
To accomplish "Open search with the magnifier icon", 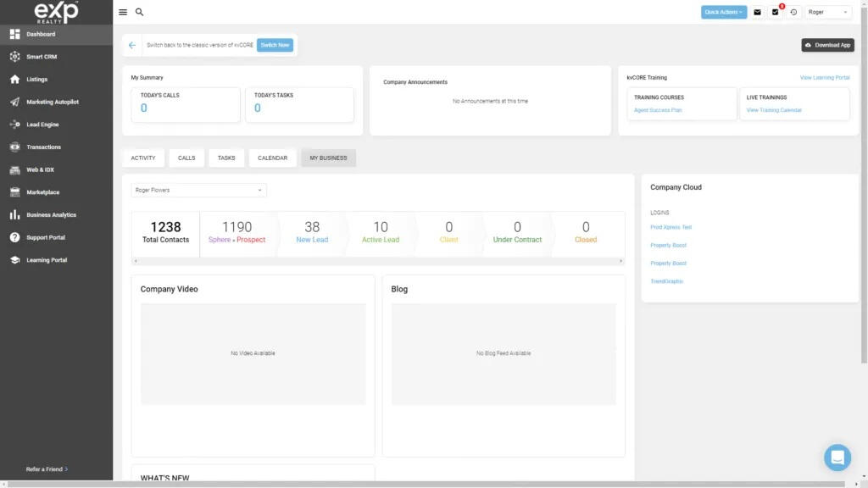I will (x=140, y=13).
